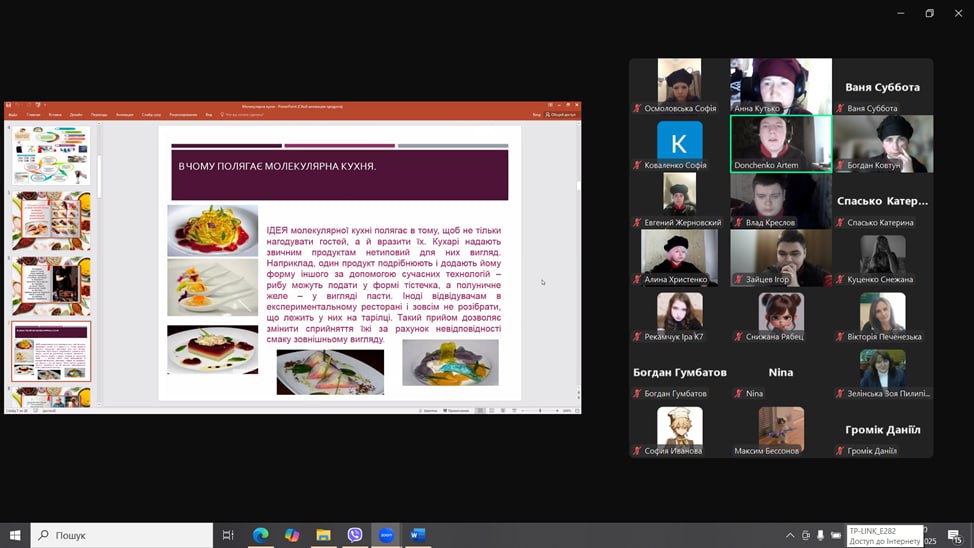The image size is (974, 548).
Task: Select Donchenko Artem's video tile
Action: click(x=780, y=143)
